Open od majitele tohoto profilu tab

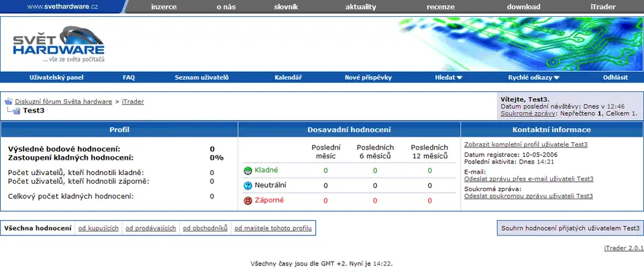tap(273, 229)
